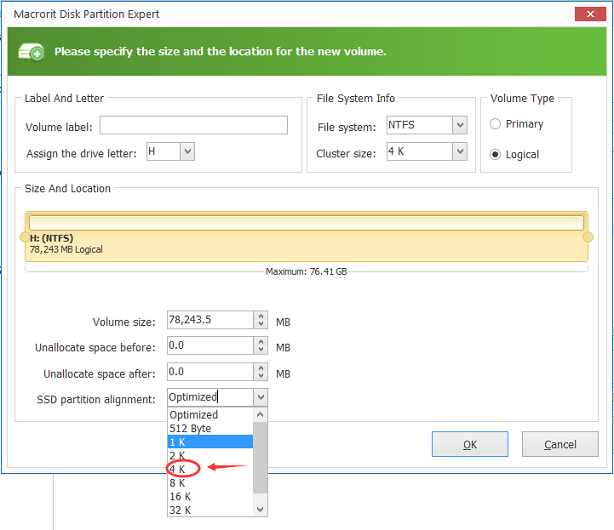Decrease Unallocate space after value
This screenshot has height=530, width=614.
(261, 376)
